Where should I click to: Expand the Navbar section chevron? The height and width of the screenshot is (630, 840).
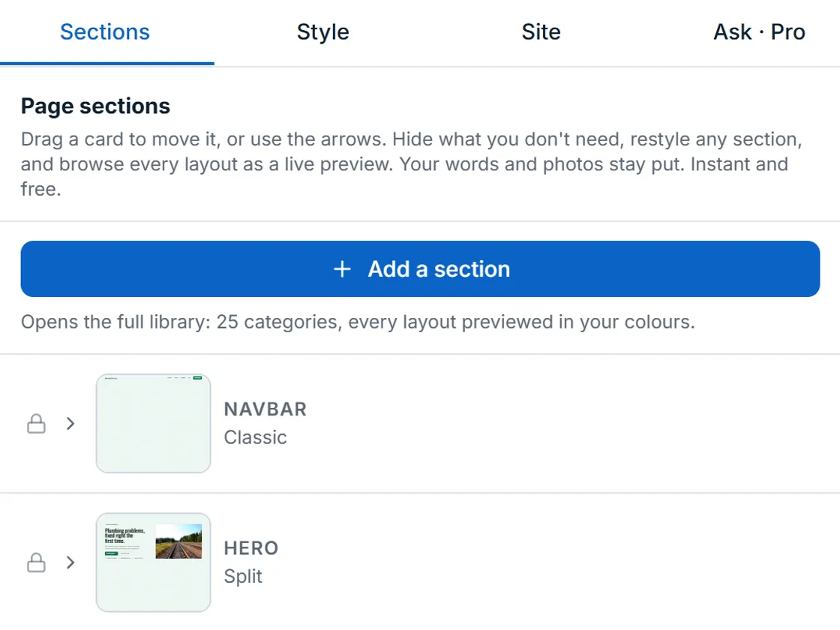tap(70, 423)
